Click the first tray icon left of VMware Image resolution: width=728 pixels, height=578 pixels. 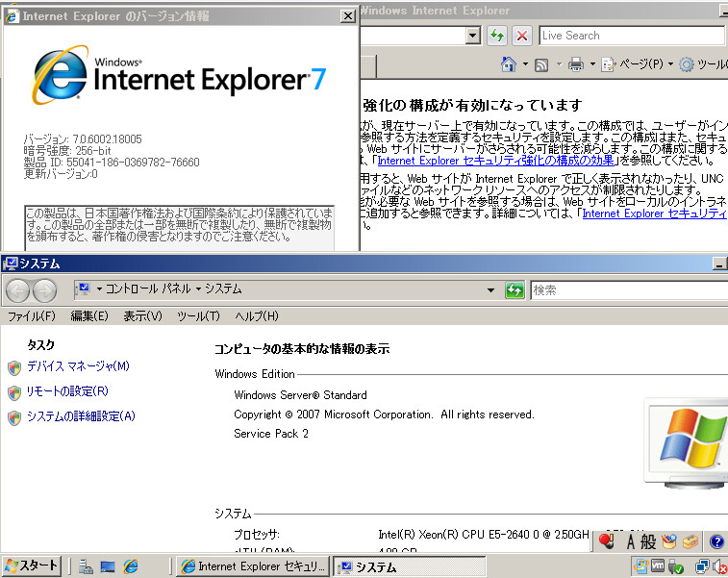(x=641, y=565)
